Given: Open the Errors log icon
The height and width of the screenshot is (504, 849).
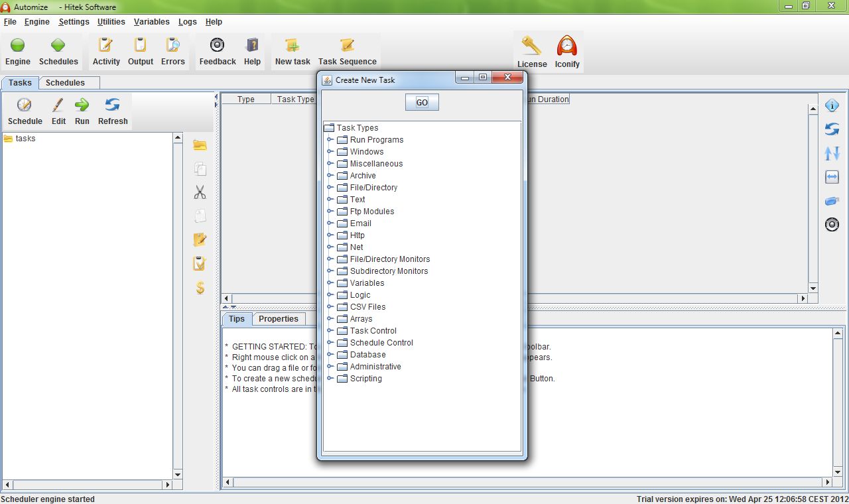Looking at the screenshot, I should 173,45.
